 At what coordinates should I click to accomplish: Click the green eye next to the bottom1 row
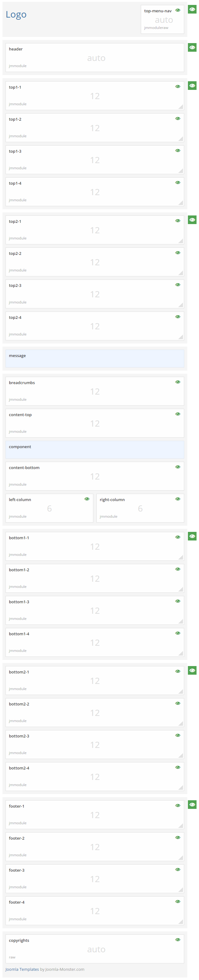192,536
